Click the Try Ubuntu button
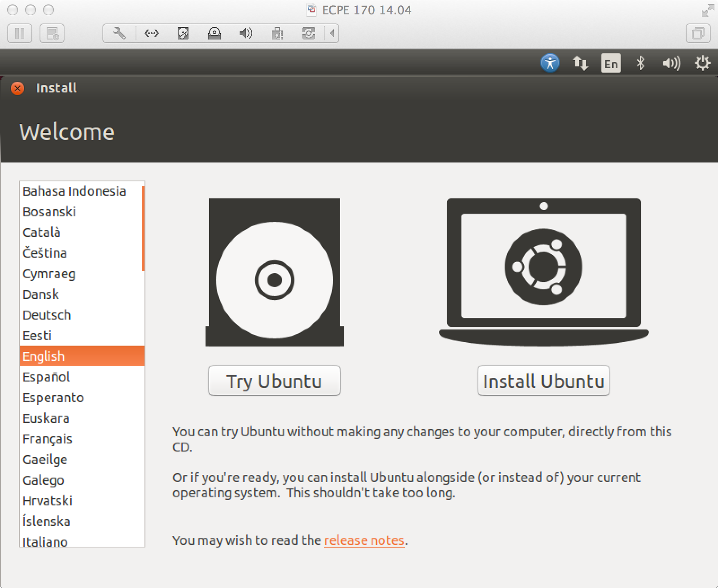 pos(274,381)
